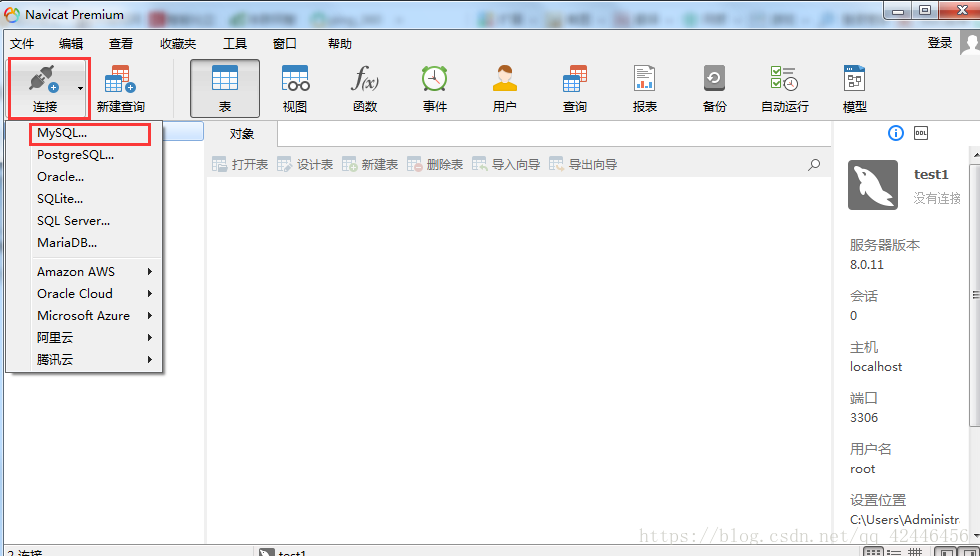Click 打开表 (Open Table) button
The height and width of the screenshot is (556, 980).
click(240, 164)
